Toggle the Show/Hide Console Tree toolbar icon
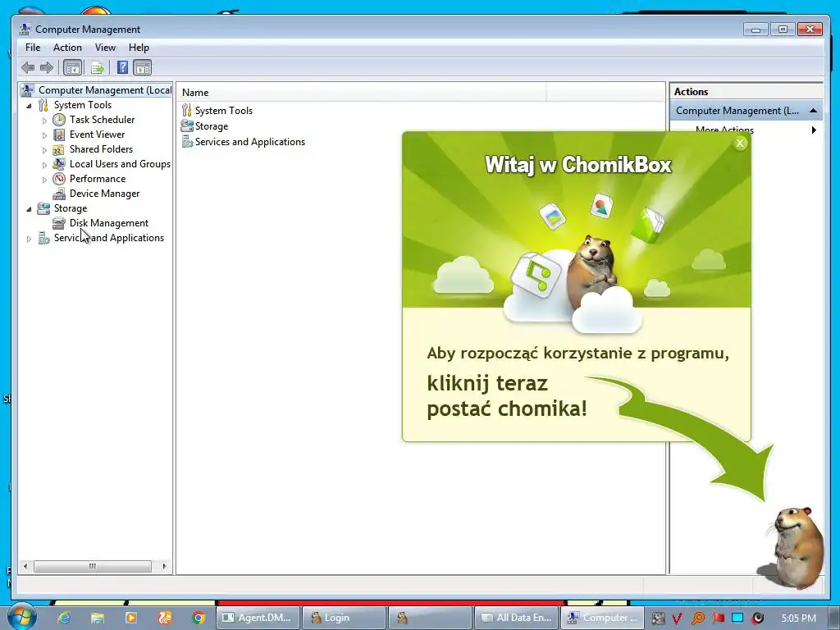The width and height of the screenshot is (840, 630). [72, 67]
